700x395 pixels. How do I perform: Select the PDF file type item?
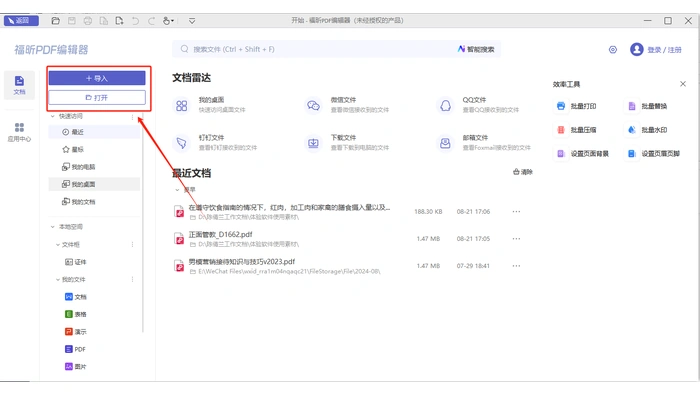click(x=75, y=349)
